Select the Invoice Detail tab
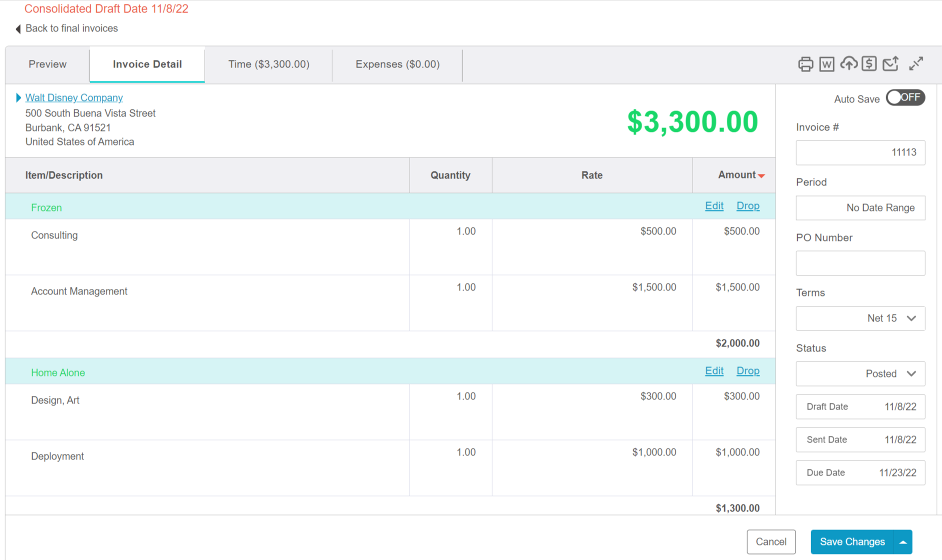Image resolution: width=942 pixels, height=560 pixels. tap(147, 64)
